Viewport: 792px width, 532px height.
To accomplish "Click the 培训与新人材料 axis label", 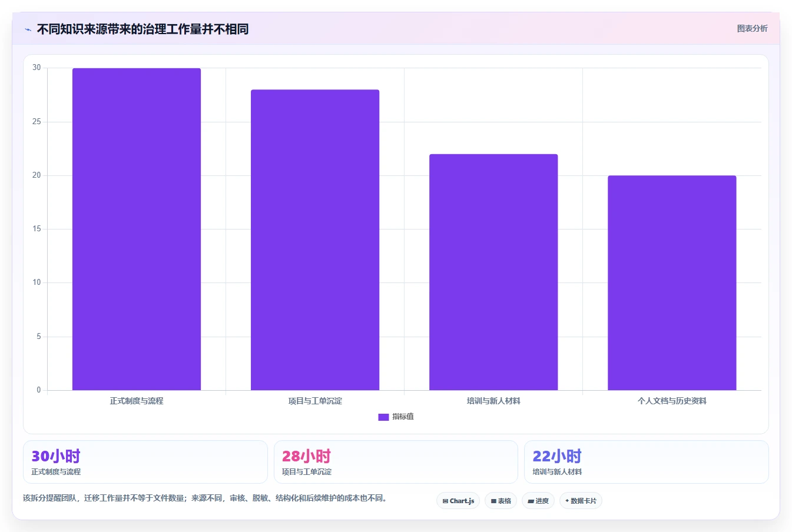I will click(493, 401).
